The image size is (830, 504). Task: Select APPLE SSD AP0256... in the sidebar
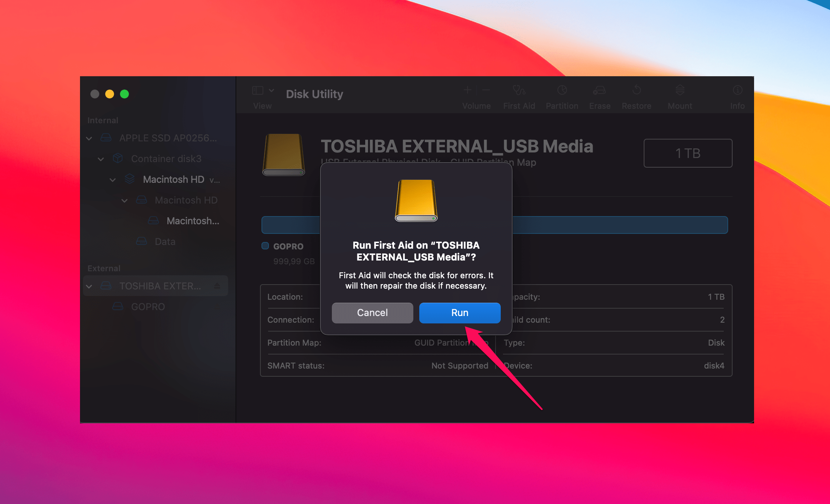156,138
